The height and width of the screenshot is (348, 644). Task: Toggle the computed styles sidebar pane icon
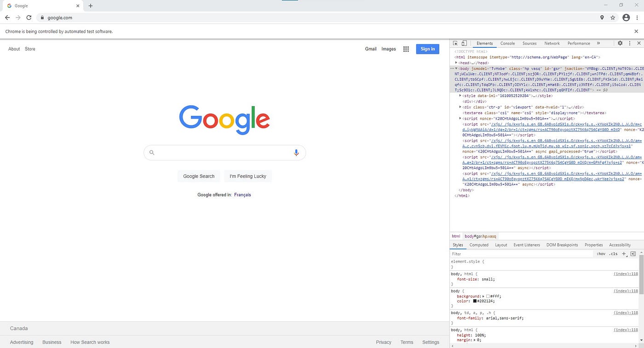tap(633, 254)
